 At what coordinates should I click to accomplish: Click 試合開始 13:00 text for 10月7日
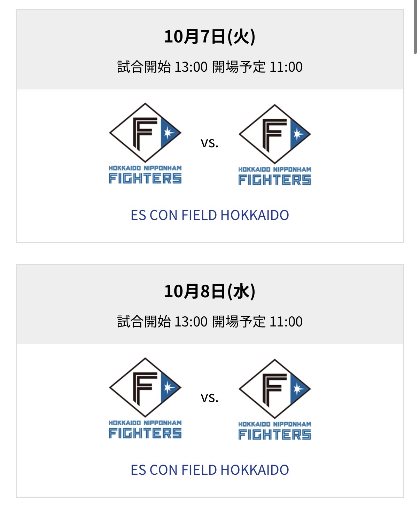coord(162,67)
